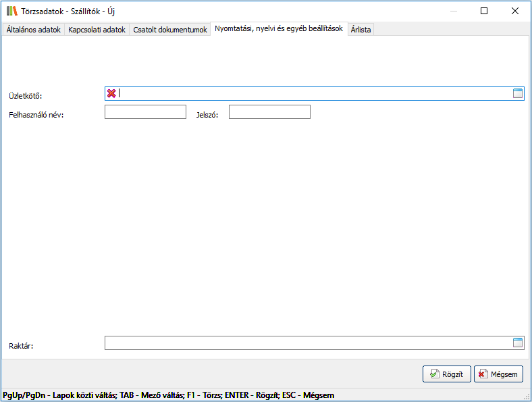Viewport: 532px width, 402px height.
Task: Open the Kapcsolati adatok tab
Action: (x=97, y=30)
